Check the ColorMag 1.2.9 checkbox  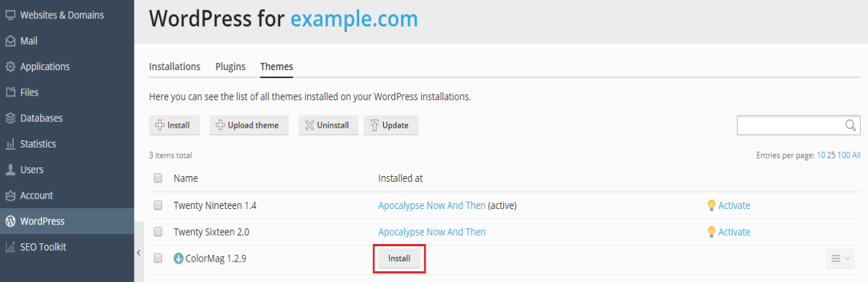click(158, 258)
